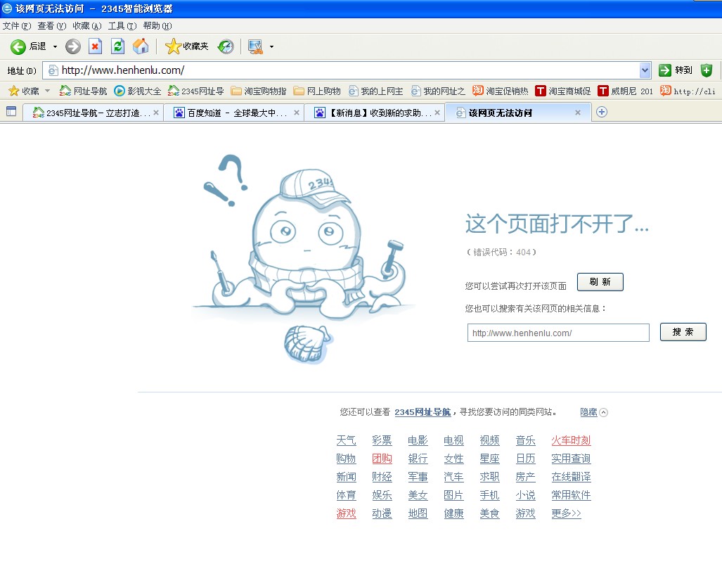The width and height of the screenshot is (722, 588).
Task: Open the 火车时刻 link
Action: click(x=571, y=440)
